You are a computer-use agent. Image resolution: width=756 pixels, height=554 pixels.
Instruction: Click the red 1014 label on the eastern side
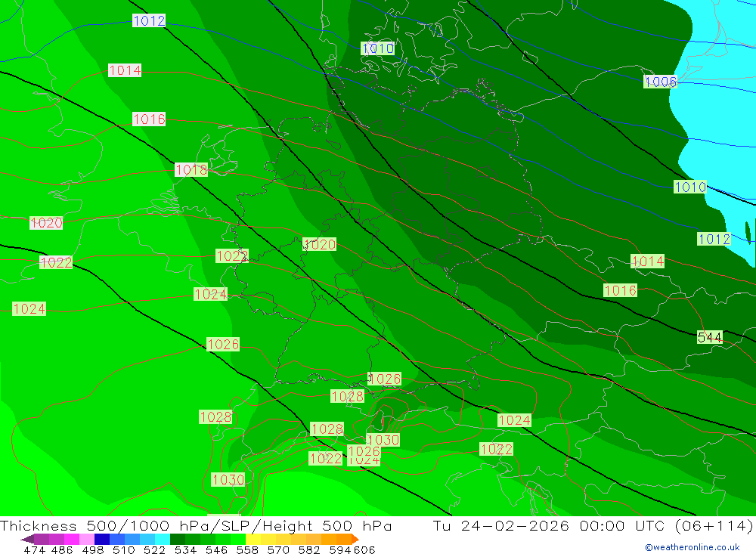pyautogui.click(x=648, y=262)
